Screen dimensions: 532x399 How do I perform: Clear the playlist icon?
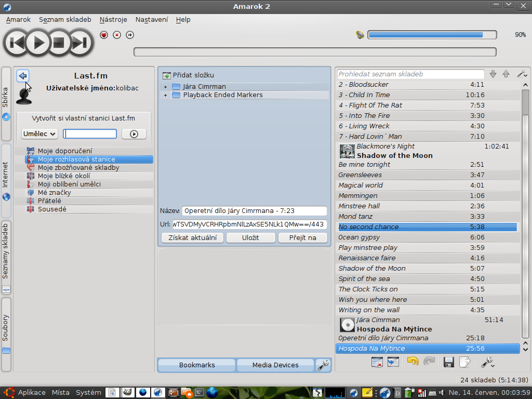coord(377,362)
